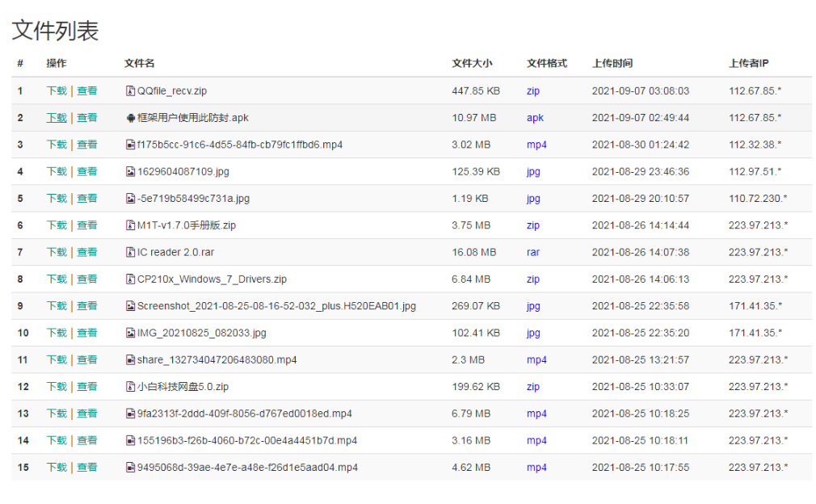Click mp4 format link in row 15
This screenshot has height=504, width=816.
point(536,468)
